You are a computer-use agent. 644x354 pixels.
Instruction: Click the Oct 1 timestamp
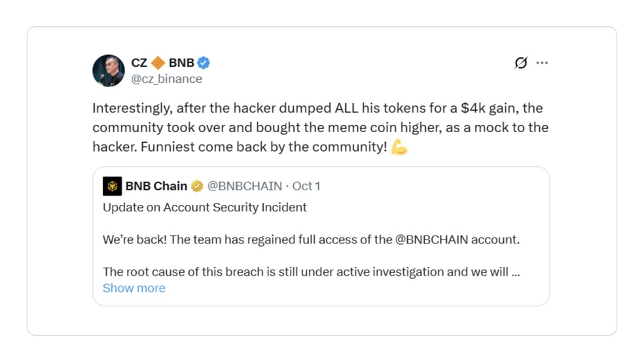pos(306,186)
